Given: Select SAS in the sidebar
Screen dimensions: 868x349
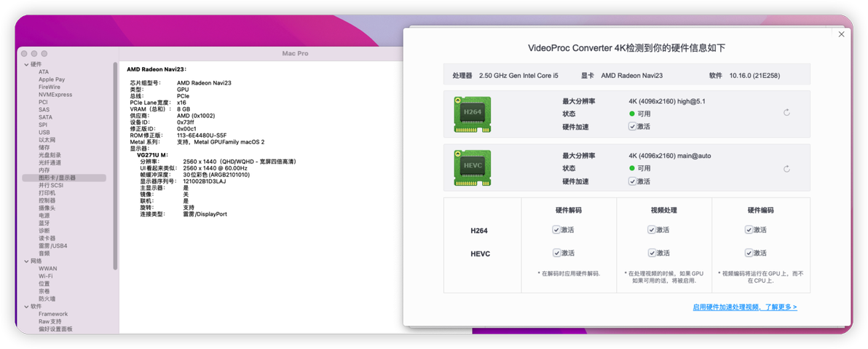Looking at the screenshot, I should click(x=44, y=110).
